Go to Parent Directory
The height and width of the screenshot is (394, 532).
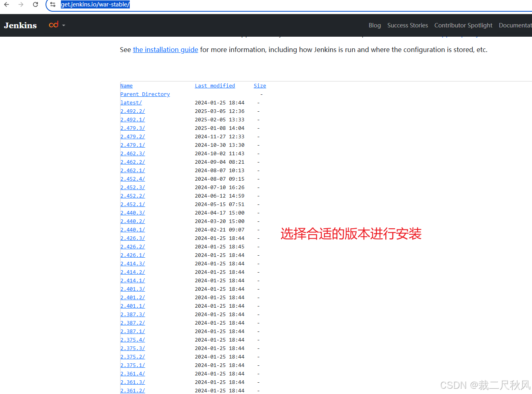145,94
